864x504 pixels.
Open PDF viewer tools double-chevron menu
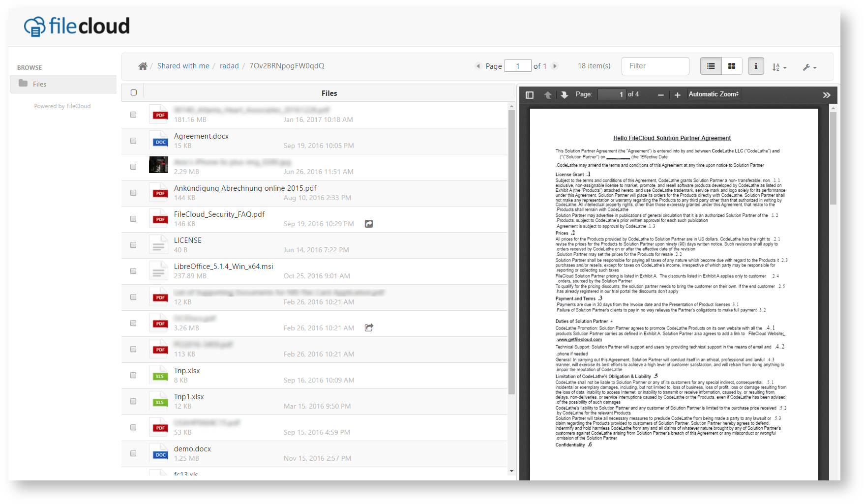(827, 95)
